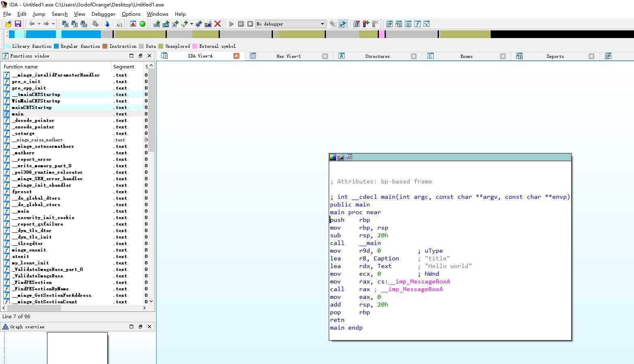634x364 pixels.
Task: Click the pause process button
Action: click(241, 24)
